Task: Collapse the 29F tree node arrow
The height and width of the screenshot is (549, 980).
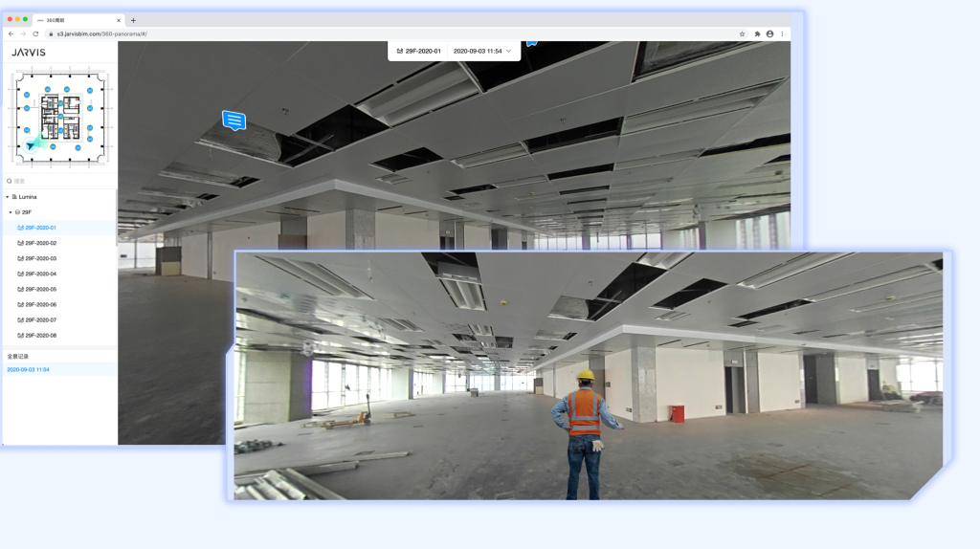Action: pos(11,212)
